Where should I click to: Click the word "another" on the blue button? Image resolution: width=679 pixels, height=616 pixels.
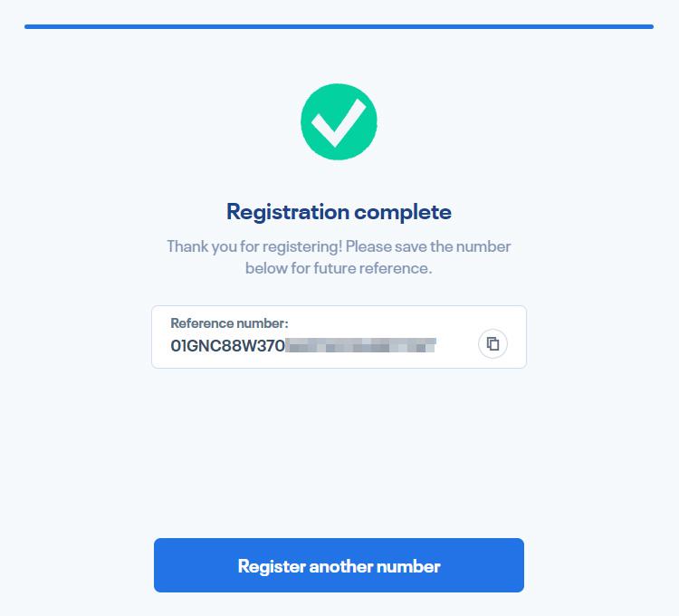[342, 566]
